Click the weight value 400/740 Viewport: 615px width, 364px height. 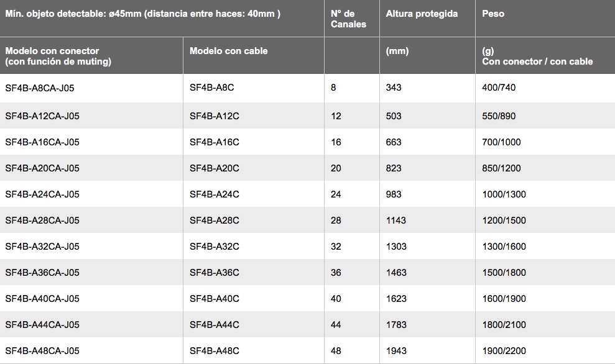click(499, 88)
